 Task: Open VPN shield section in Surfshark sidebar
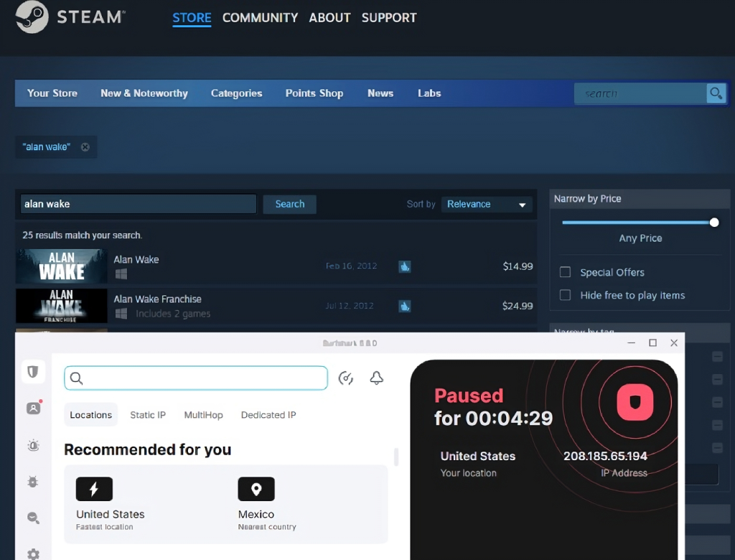click(x=33, y=372)
